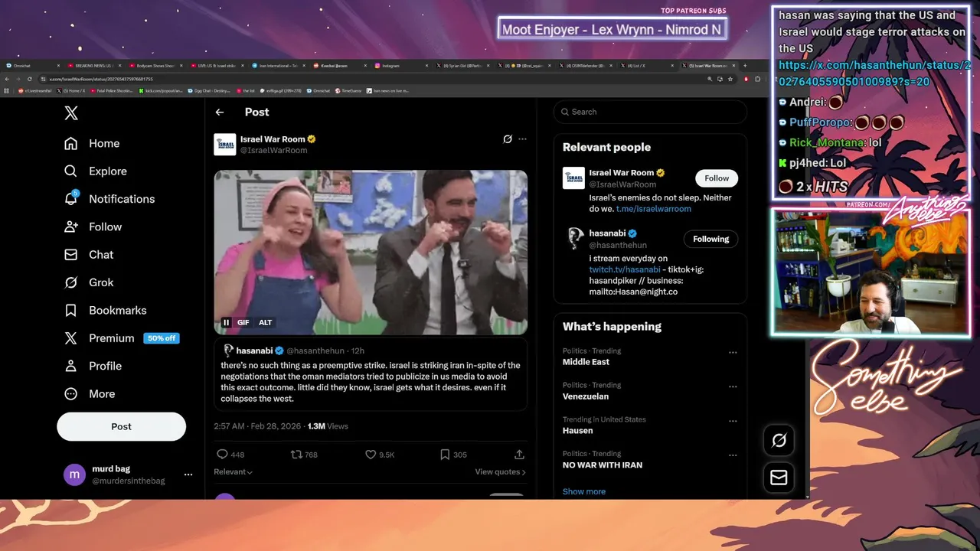
Task: Click the 50% off Premium badge
Action: 162,338
